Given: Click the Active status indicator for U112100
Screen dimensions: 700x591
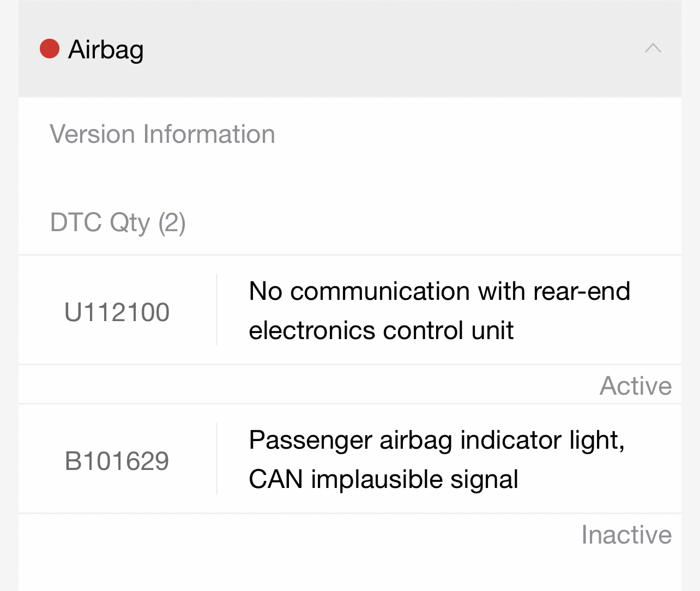Looking at the screenshot, I should tap(636, 385).
